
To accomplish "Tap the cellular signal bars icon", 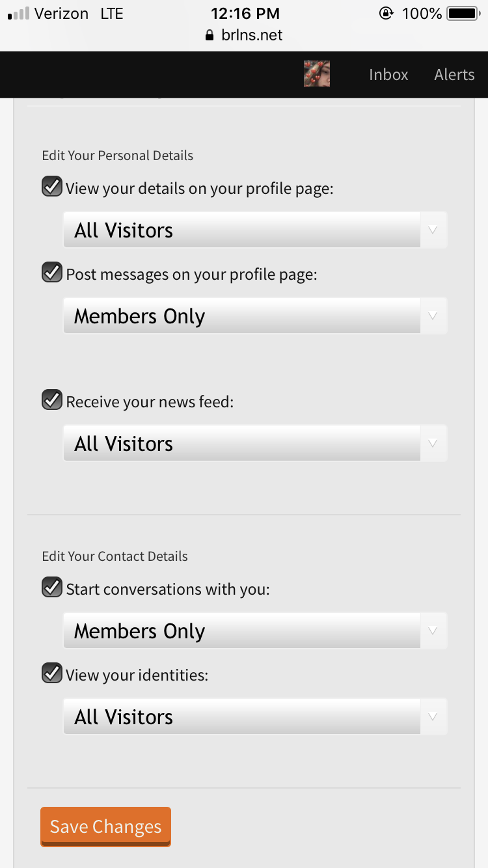I will pos(18,13).
